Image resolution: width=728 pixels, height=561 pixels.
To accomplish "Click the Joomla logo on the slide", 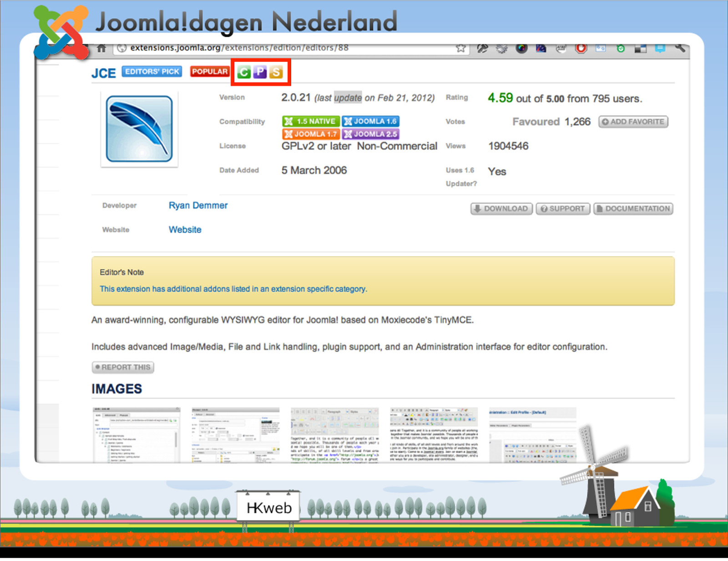I will click(61, 33).
